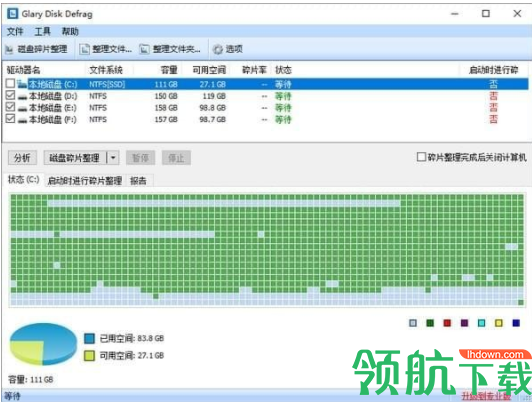Click the D: drive disk icon
The width and height of the screenshot is (532, 402).
(x=22, y=97)
